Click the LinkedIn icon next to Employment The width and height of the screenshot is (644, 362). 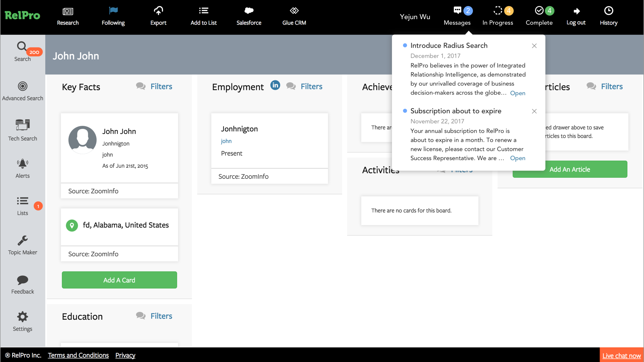pos(275,85)
